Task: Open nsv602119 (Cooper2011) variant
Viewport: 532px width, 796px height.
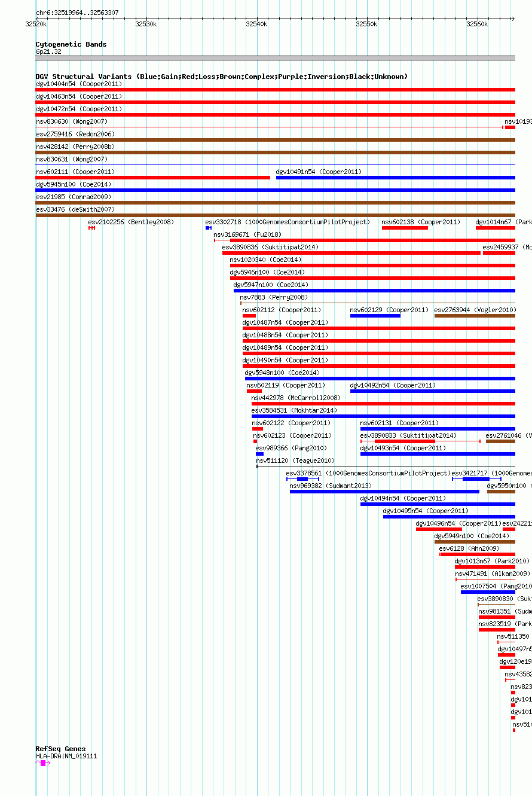Action: click(254, 391)
